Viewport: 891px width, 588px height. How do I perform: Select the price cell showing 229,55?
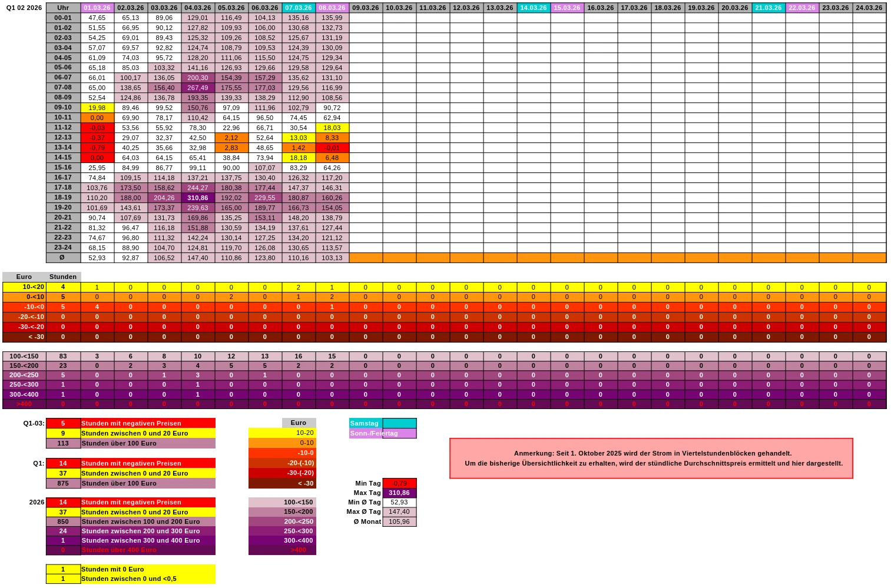pyautogui.click(x=264, y=198)
